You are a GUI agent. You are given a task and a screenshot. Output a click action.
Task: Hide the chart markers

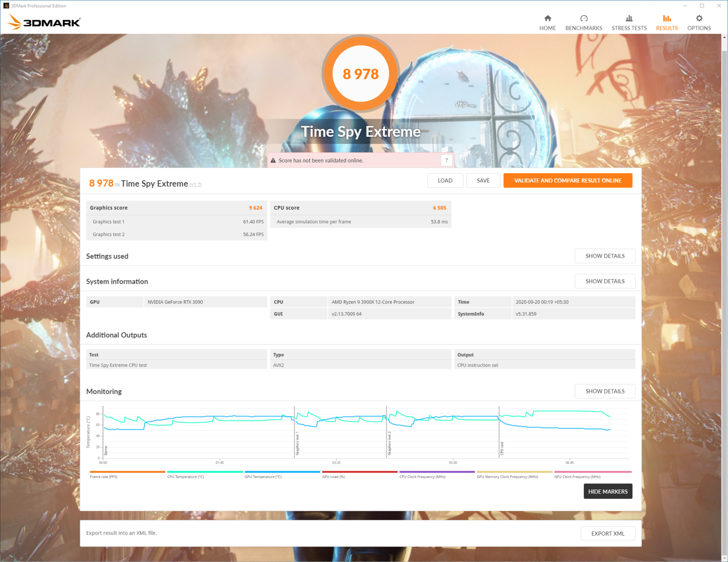tap(608, 491)
